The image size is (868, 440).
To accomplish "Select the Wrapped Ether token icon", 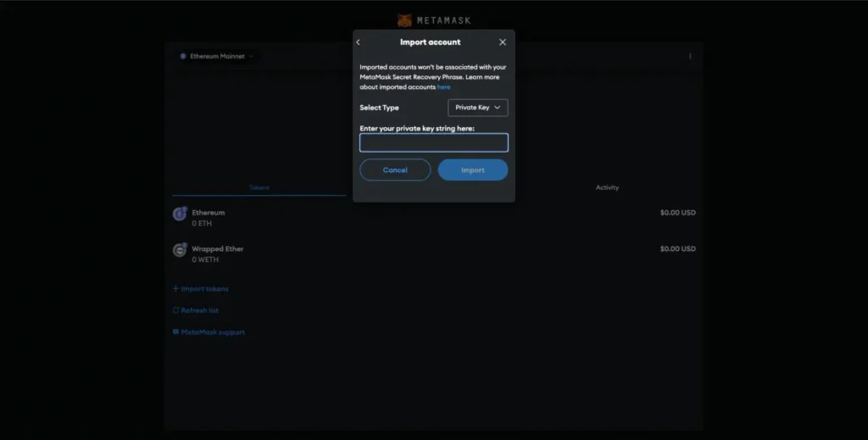I will point(180,250).
